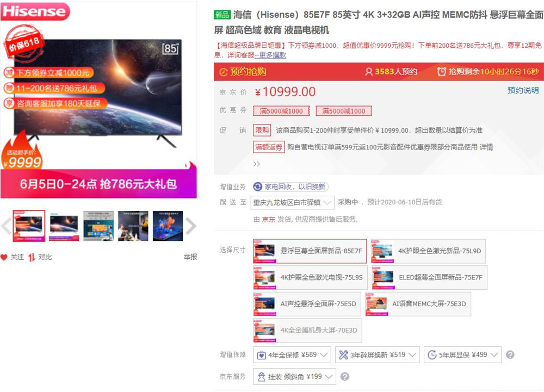Select size option AI语音MEMC大屏-75E3D
The height and width of the screenshot is (392, 544).
[x=418, y=304]
